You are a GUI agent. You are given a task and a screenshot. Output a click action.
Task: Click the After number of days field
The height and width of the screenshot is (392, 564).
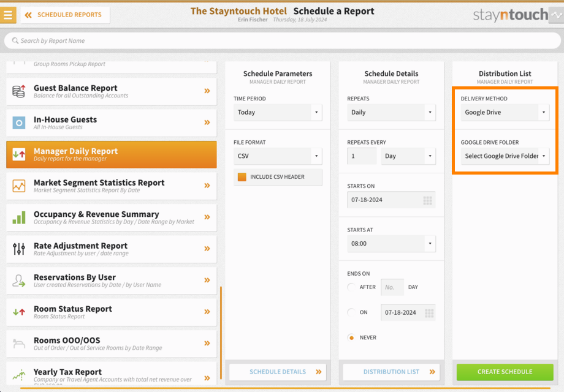(392, 287)
